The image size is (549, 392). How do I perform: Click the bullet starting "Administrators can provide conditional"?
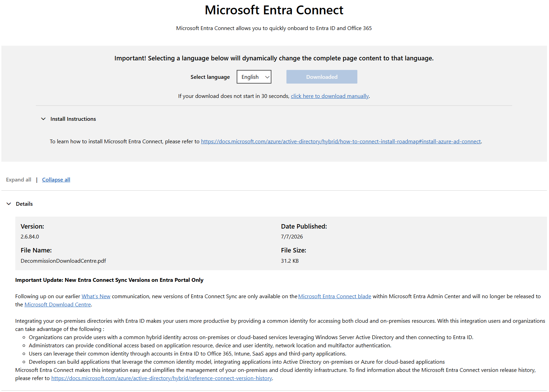210,346
